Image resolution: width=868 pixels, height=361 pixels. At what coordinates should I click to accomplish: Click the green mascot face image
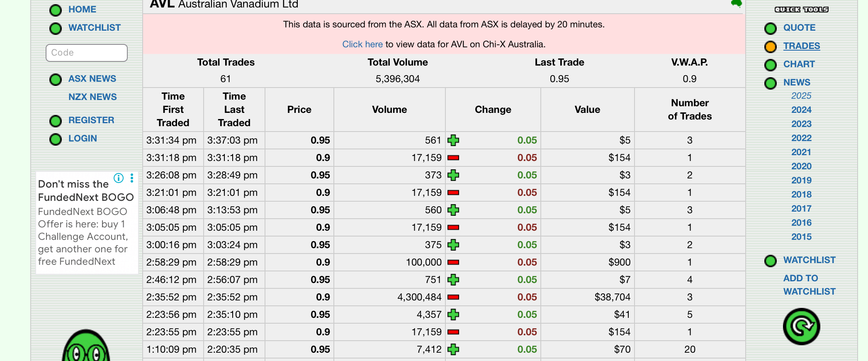point(86,345)
